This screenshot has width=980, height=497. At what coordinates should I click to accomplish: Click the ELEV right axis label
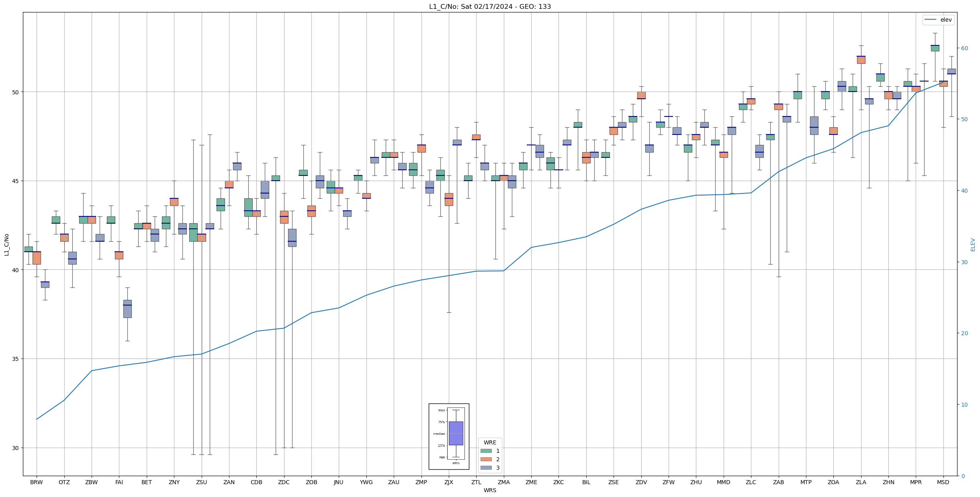(973, 244)
